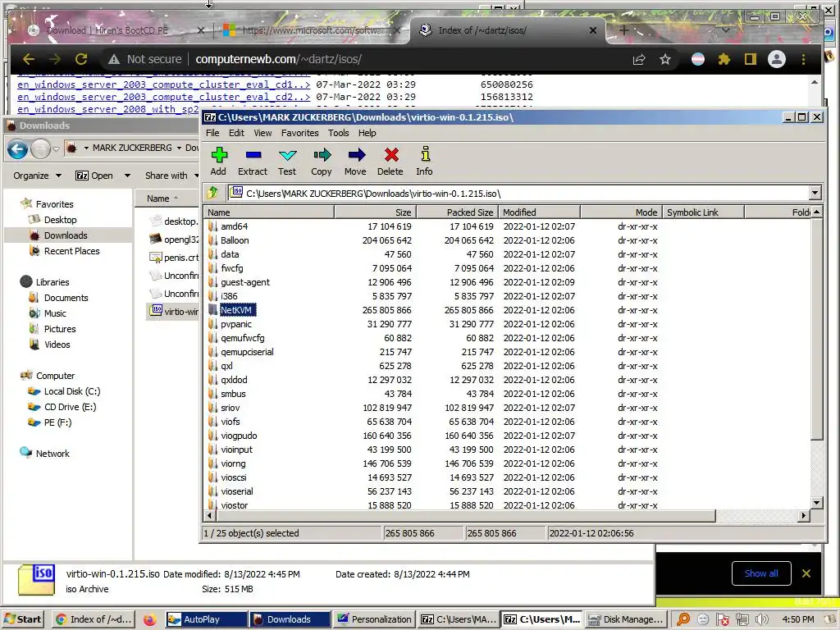Click the magnifier icon in system tray

coord(683,619)
